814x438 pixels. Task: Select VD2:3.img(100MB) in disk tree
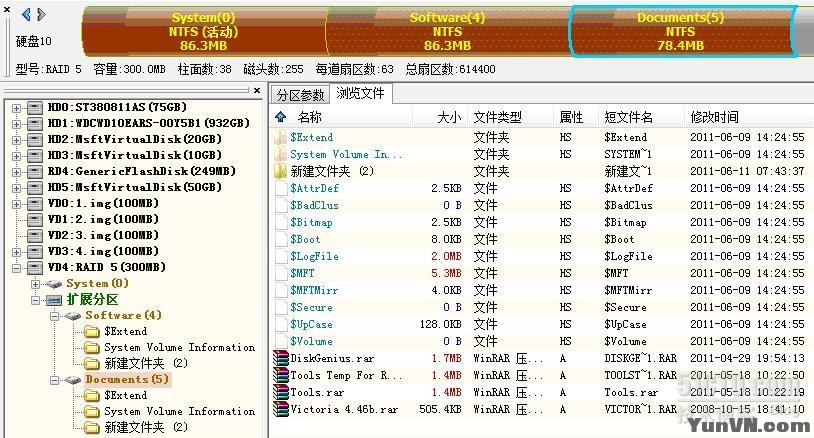coord(103,236)
